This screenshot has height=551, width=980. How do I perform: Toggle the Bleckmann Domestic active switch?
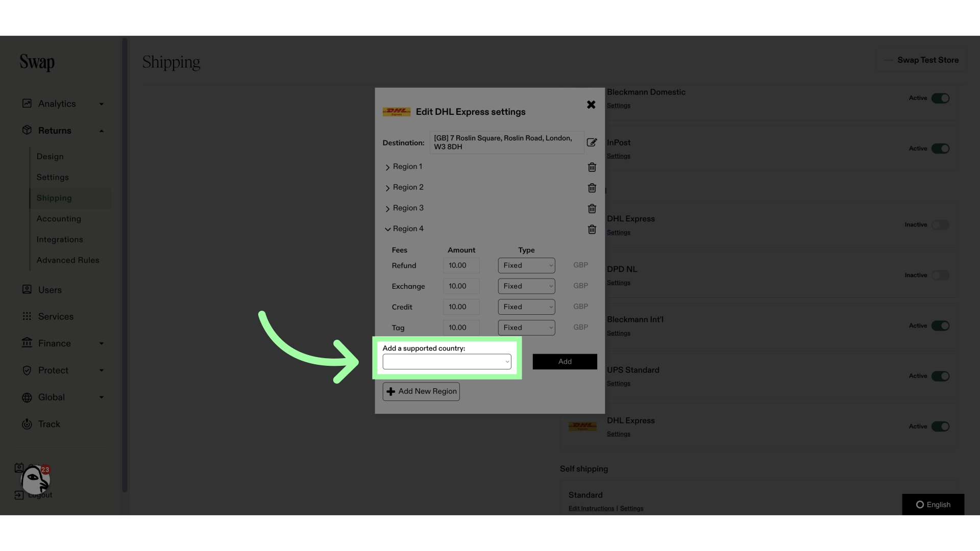point(940,98)
